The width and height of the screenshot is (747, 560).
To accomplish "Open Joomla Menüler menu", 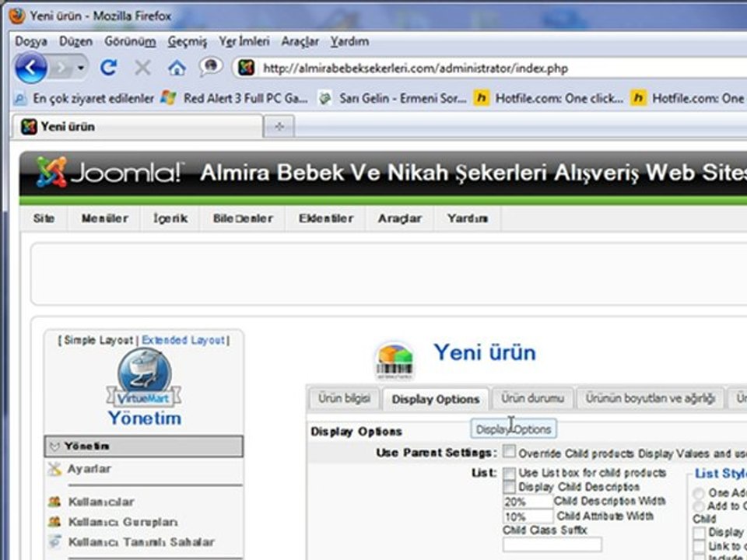I will pyautogui.click(x=104, y=219).
